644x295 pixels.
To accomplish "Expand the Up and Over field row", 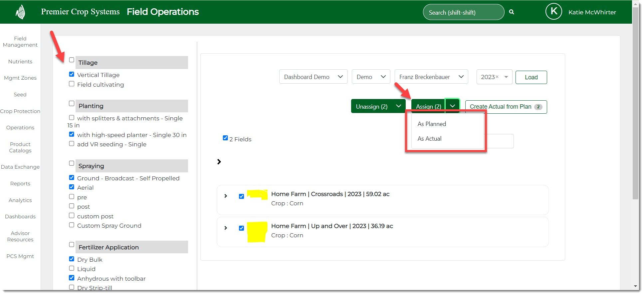I will (226, 228).
